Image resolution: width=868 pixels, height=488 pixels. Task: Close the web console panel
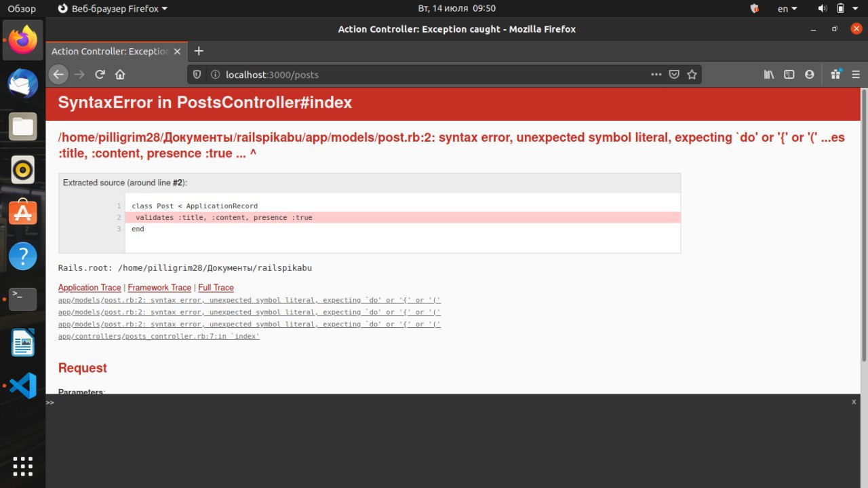tap(854, 402)
